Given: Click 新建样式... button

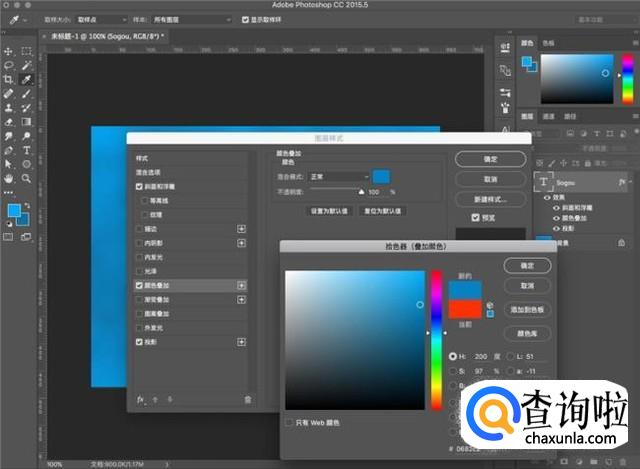Looking at the screenshot, I should (491, 200).
